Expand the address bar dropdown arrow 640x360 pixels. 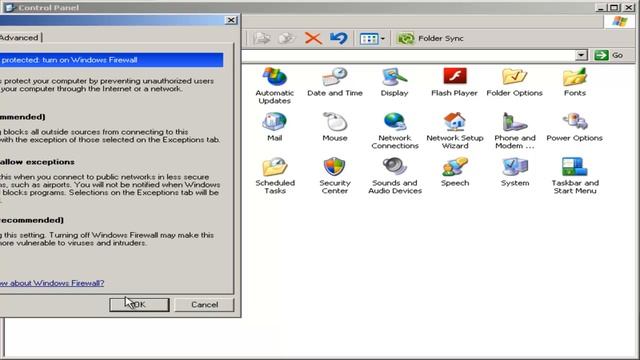tap(581, 55)
